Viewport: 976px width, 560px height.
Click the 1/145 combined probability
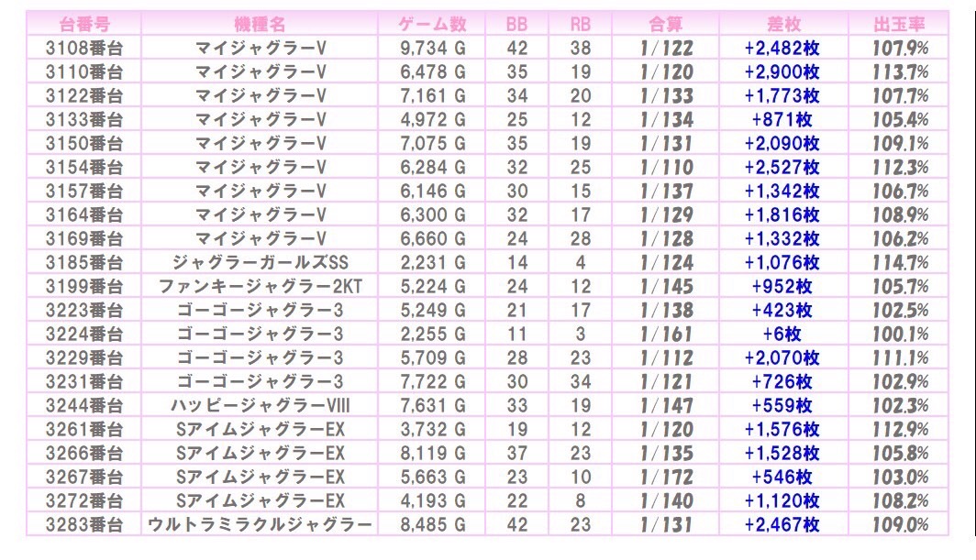[667, 286]
